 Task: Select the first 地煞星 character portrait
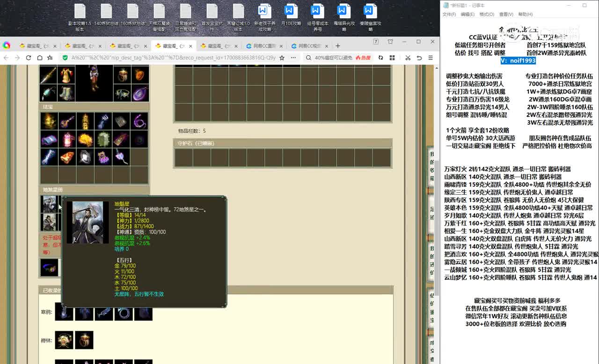pos(49,204)
